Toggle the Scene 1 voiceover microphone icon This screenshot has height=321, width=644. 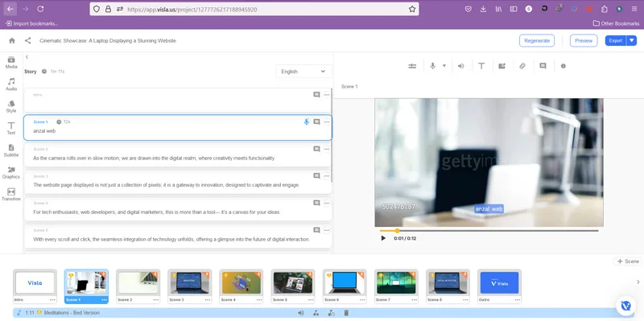(x=307, y=122)
